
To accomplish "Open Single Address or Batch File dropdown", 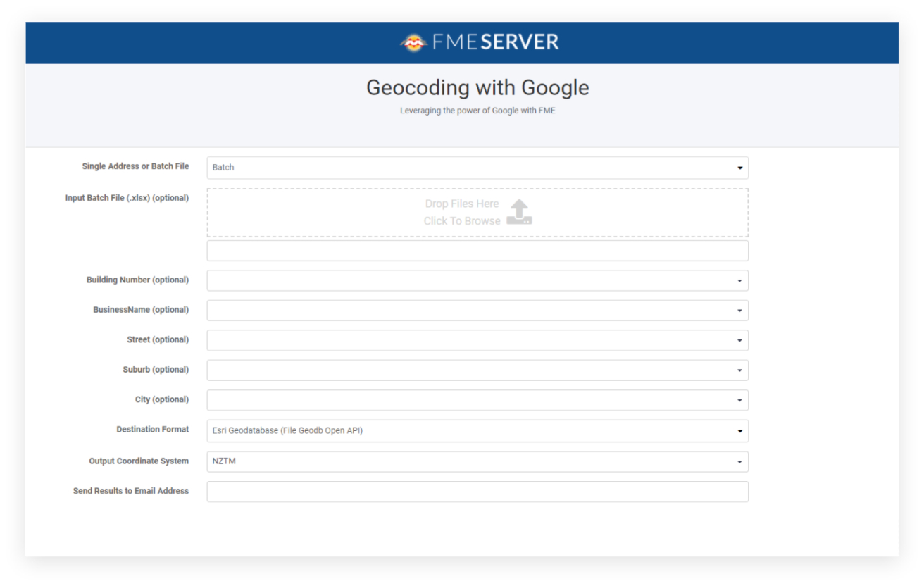I will coord(477,168).
